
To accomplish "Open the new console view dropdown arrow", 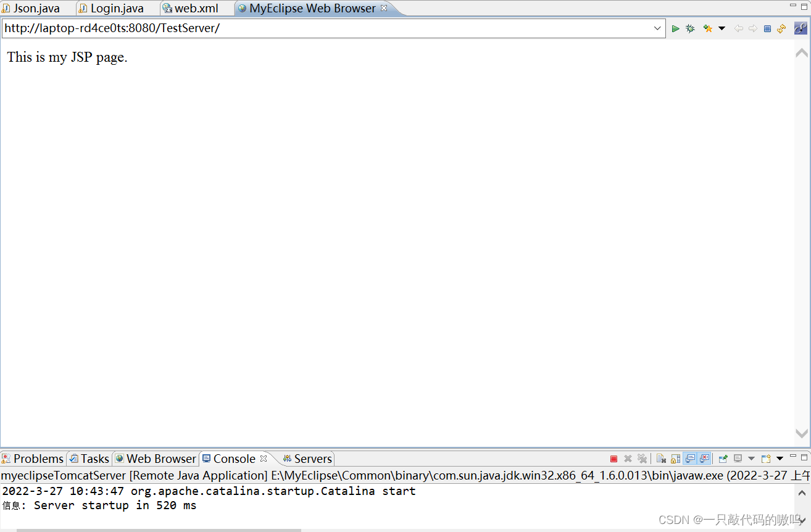I will coord(780,459).
